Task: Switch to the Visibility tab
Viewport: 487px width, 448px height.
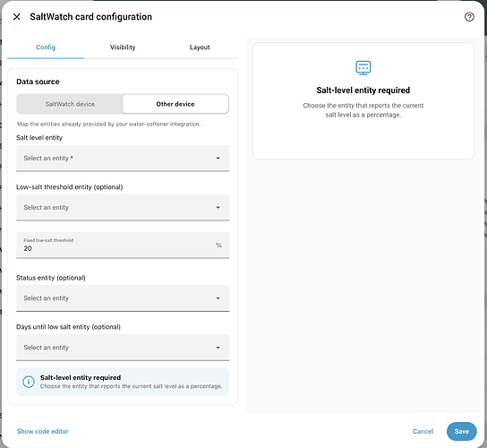Action: pyautogui.click(x=123, y=47)
